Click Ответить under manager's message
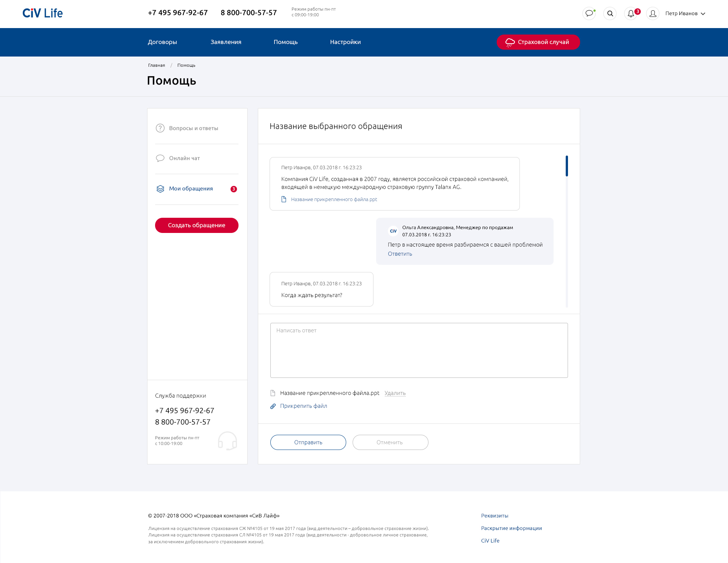 coord(400,254)
